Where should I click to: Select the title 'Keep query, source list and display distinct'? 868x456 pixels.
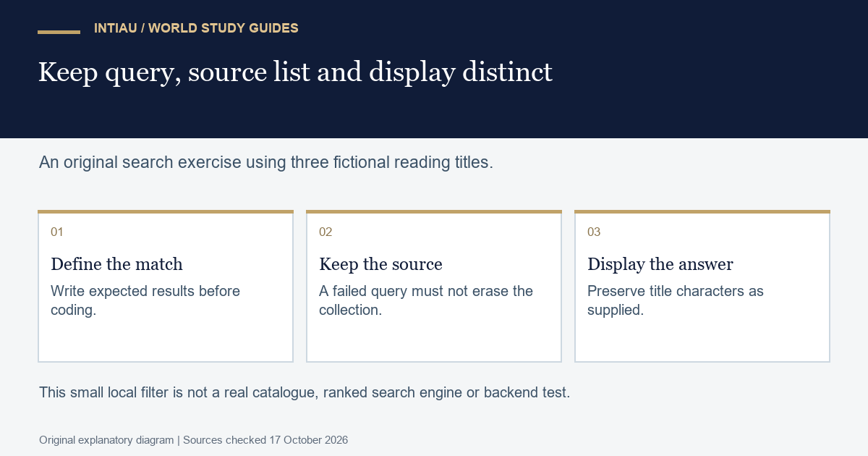coord(295,72)
